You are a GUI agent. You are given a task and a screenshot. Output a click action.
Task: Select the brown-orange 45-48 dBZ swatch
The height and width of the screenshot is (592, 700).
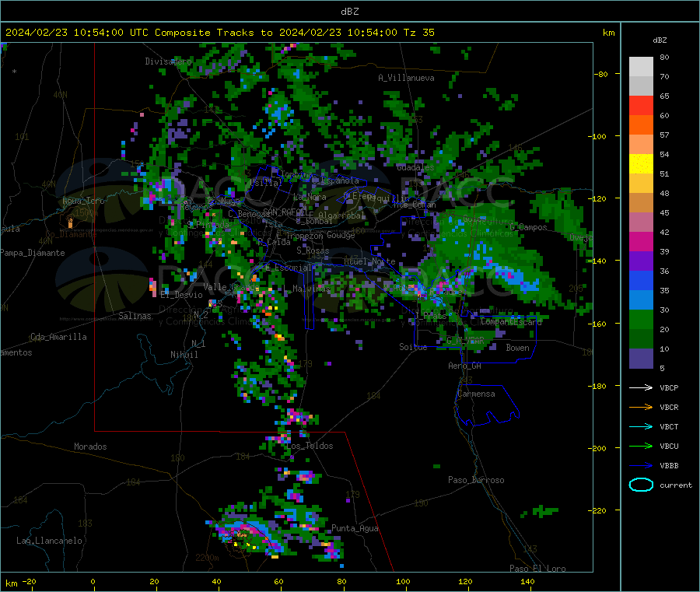(641, 203)
